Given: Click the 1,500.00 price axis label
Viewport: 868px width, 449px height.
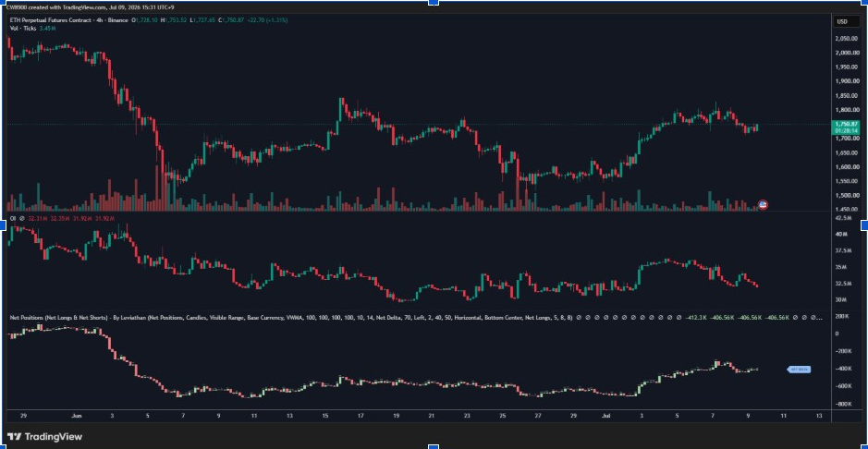Looking at the screenshot, I should (x=848, y=196).
